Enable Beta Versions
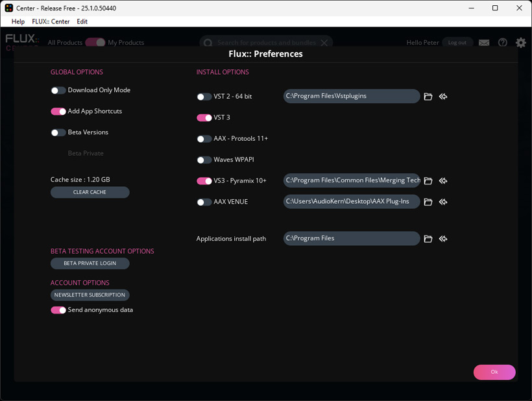 [58, 132]
